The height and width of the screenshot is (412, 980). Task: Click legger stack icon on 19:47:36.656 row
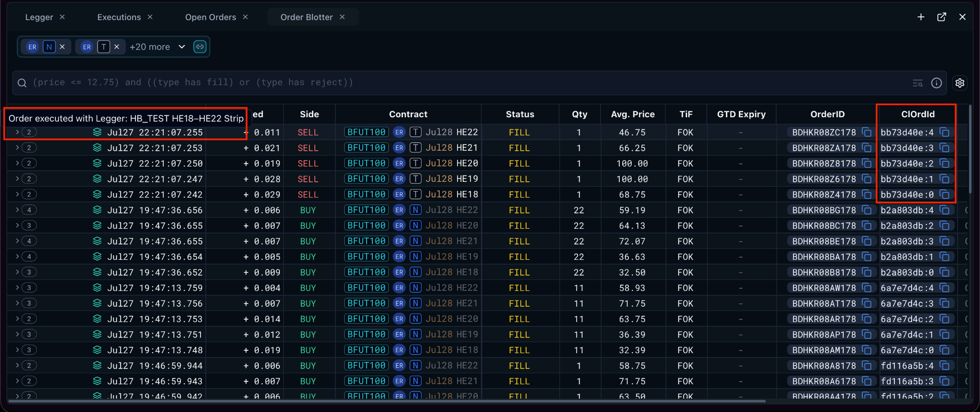(97, 210)
